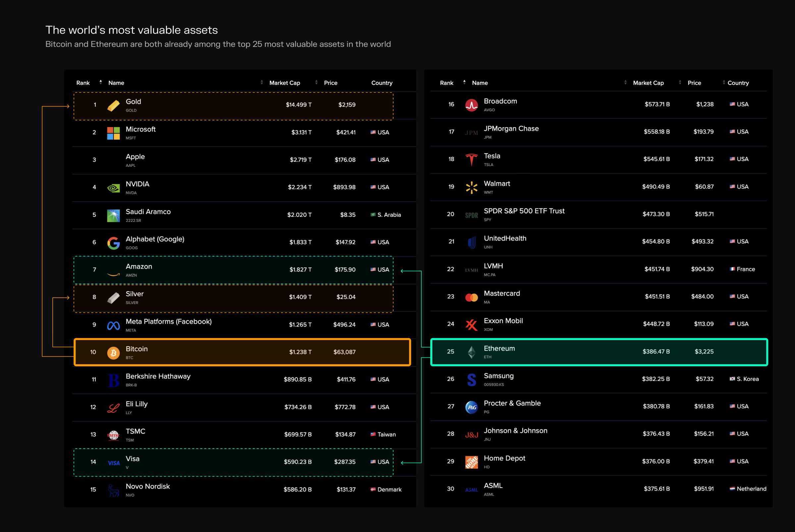Viewport: 795px width, 532px height.
Task: Click the Microsoft logo icon
Action: tap(113, 133)
